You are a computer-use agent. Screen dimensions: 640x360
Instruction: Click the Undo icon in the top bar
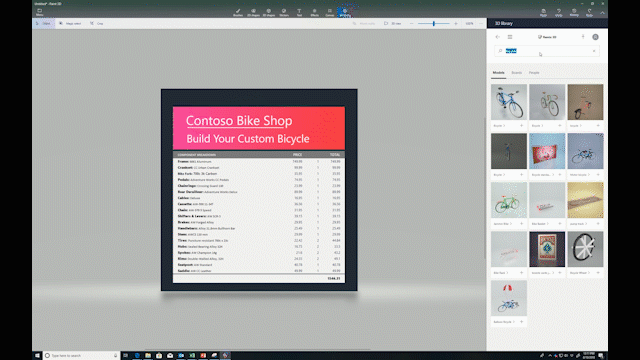[559, 13]
